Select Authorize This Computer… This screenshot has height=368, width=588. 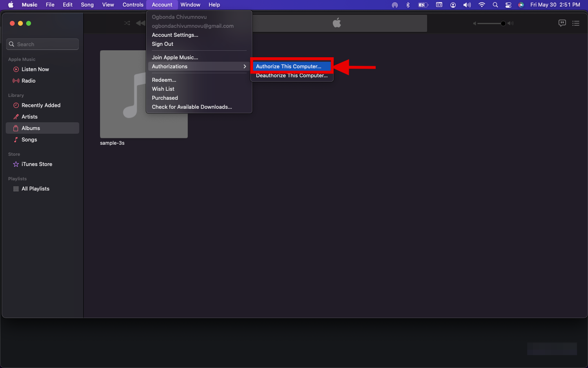[x=292, y=67]
